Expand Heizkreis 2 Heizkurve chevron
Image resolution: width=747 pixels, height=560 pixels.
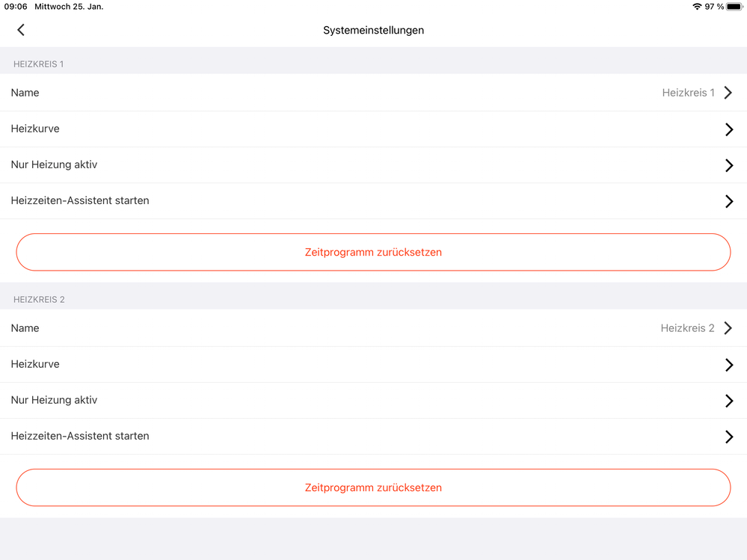coord(729,365)
